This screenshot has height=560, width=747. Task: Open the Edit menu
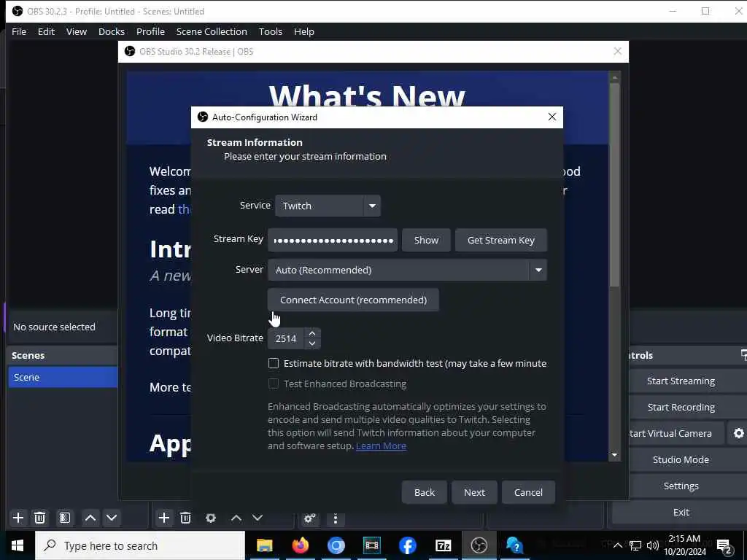click(x=46, y=31)
